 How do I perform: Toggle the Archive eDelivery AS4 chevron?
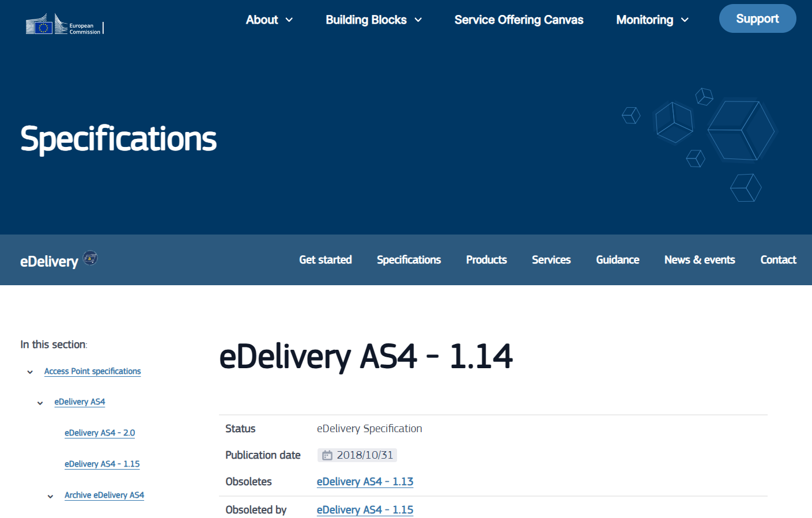pyautogui.click(x=50, y=497)
